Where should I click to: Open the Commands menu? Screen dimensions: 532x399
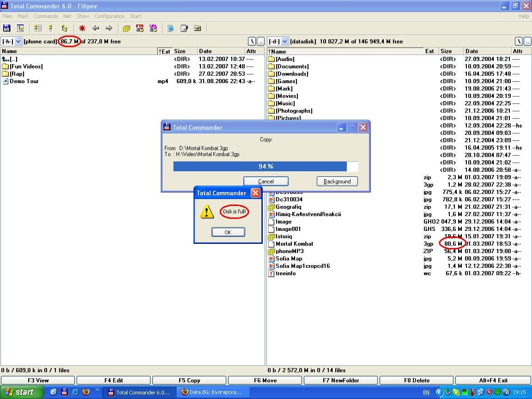[46, 16]
